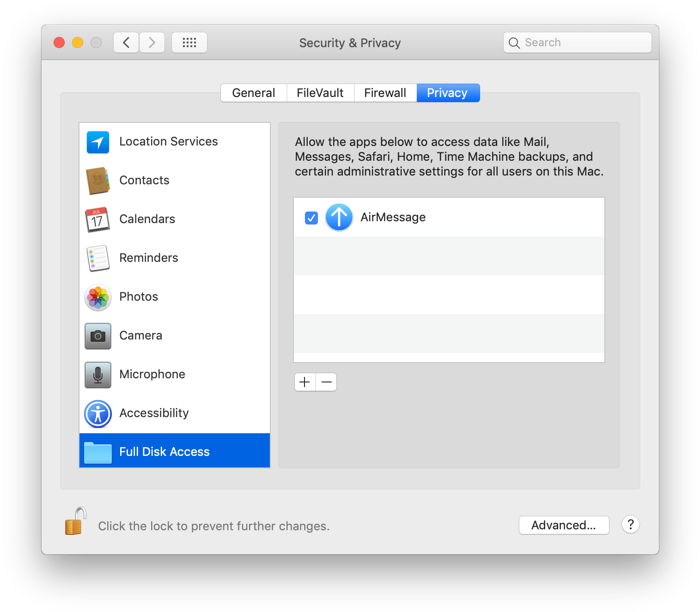Switch to the Firewall tab
This screenshot has height=612, width=700.
[x=385, y=93]
